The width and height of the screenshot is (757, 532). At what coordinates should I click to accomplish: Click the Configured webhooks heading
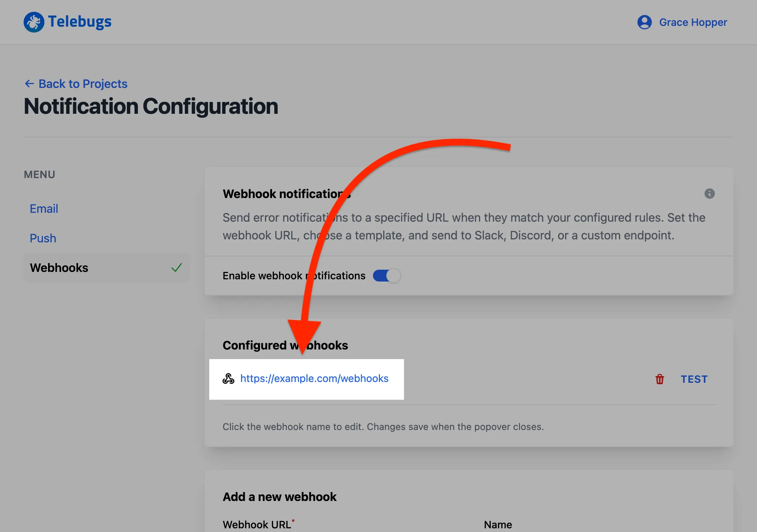pyautogui.click(x=285, y=345)
